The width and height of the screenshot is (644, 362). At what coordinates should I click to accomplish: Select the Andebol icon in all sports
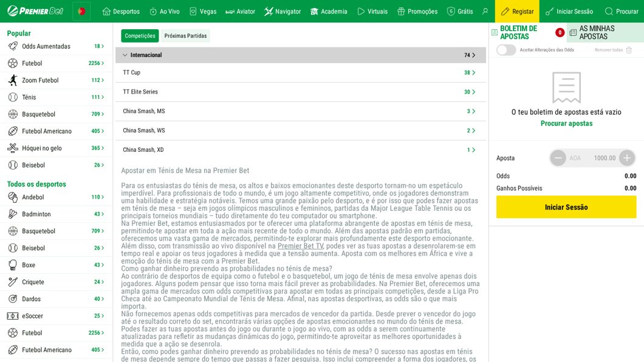point(13,197)
